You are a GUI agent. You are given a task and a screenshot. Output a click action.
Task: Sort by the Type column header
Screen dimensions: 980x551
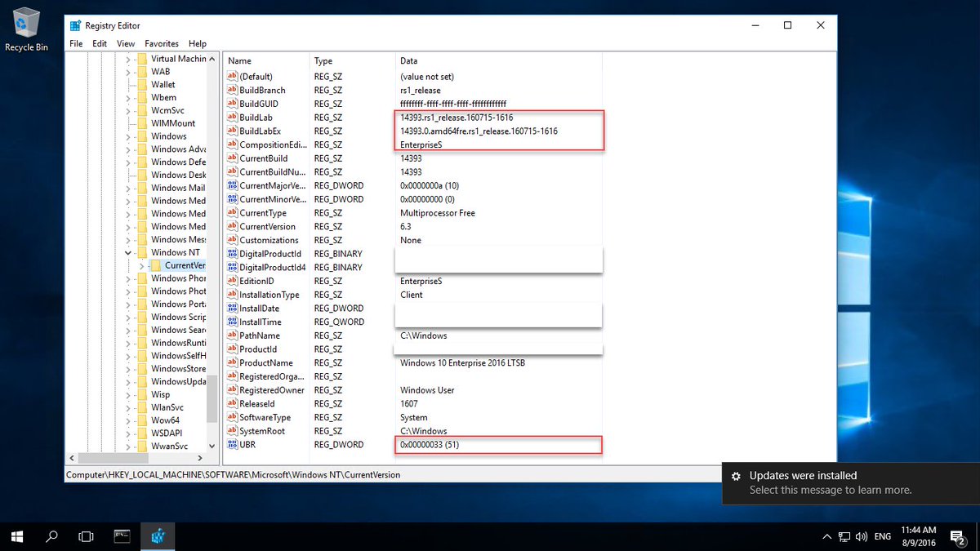[352, 61]
